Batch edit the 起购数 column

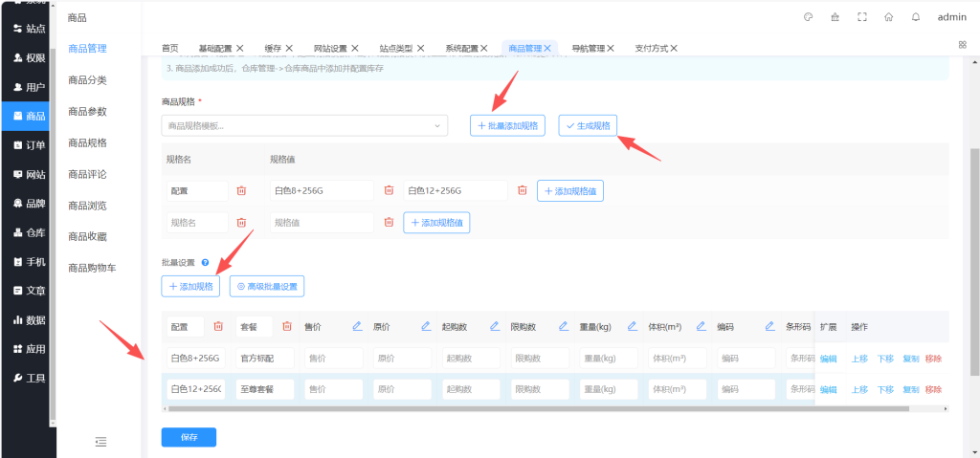pyautogui.click(x=495, y=326)
